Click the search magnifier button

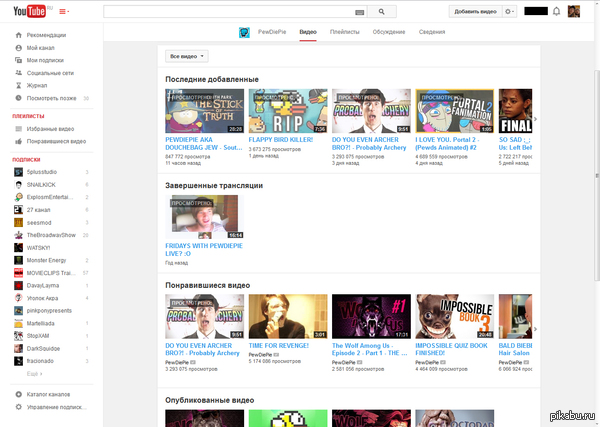pos(382,11)
